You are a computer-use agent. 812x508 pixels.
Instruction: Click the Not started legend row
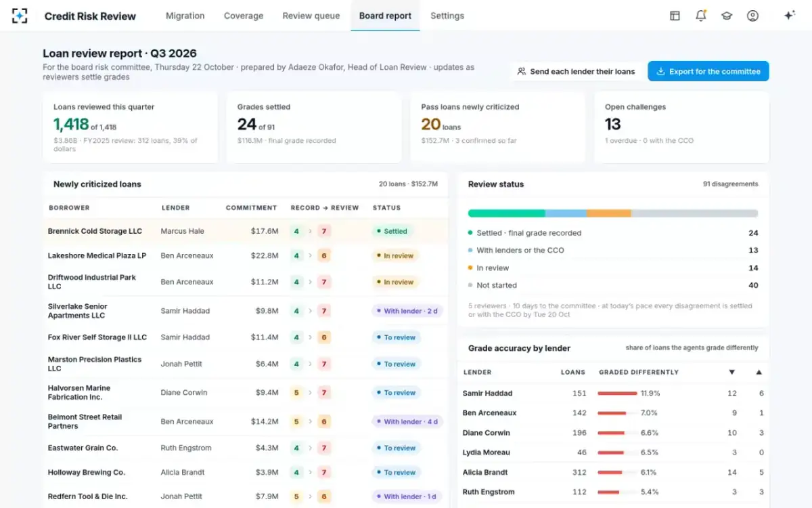pyautogui.click(x=613, y=285)
